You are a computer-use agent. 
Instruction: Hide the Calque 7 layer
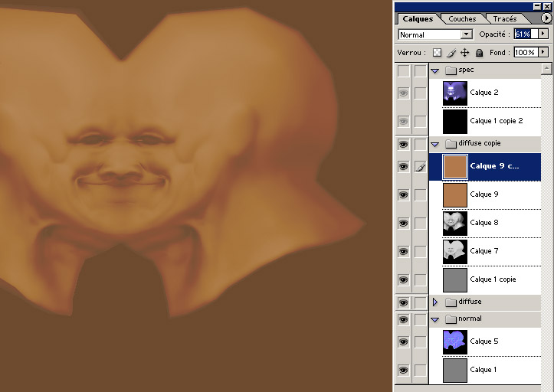pyautogui.click(x=404, y=251)
